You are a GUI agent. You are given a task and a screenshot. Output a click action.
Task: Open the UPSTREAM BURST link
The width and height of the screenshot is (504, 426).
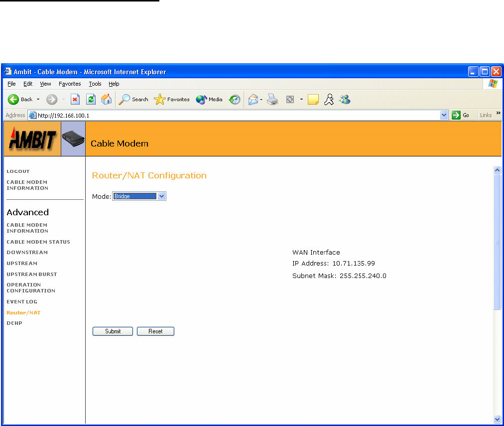pyautogui.click(x=32, y=274)
